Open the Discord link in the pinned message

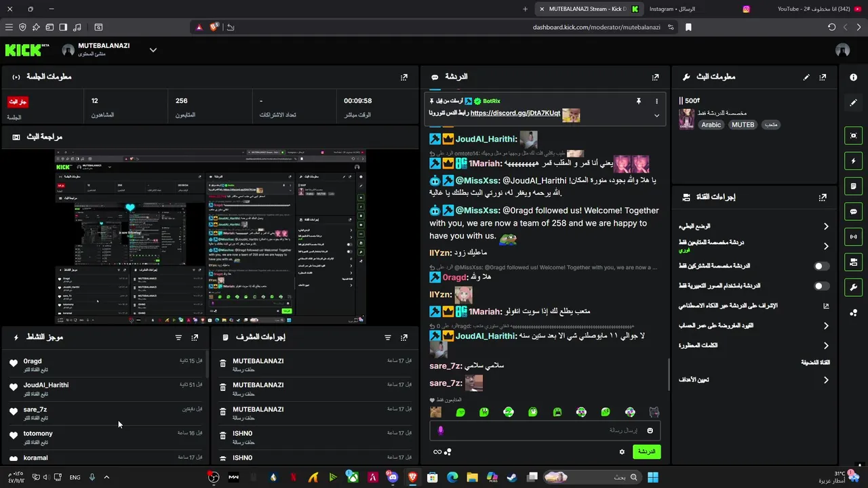515,113
